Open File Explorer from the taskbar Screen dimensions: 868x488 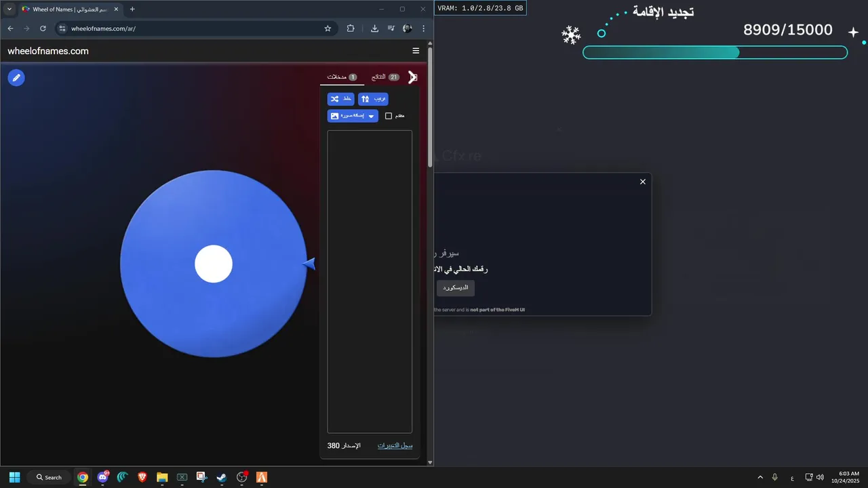click(x=162, y=477)
